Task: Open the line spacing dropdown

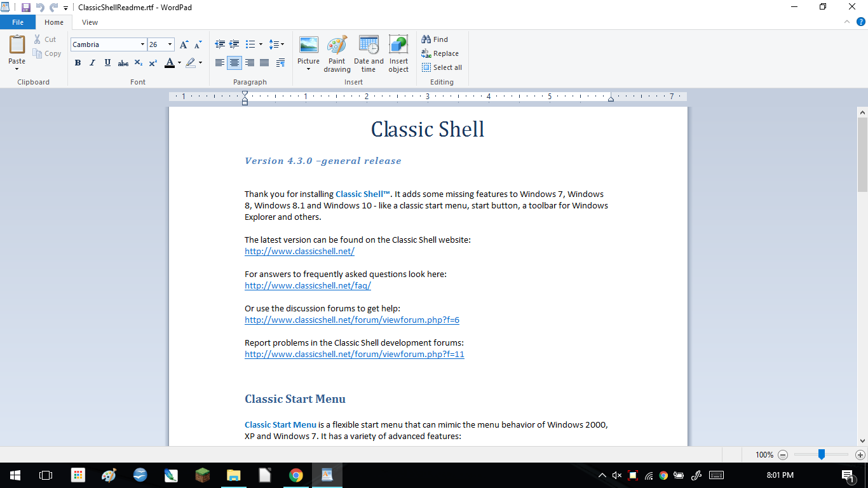Action: click(x=276, y=44)
